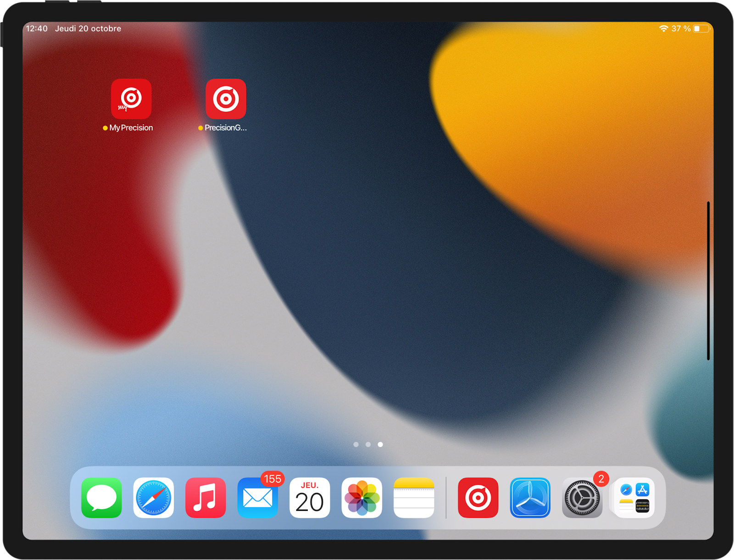Launch the PrecisionG... app on the home screen
The width and height of the screenshot is (734, 560).
226,99
